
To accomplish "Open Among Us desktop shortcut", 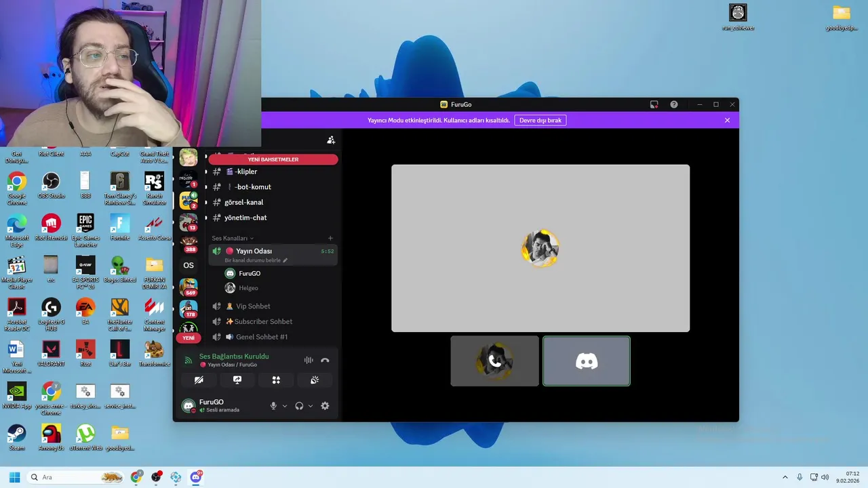I will (x=51, y=438).
